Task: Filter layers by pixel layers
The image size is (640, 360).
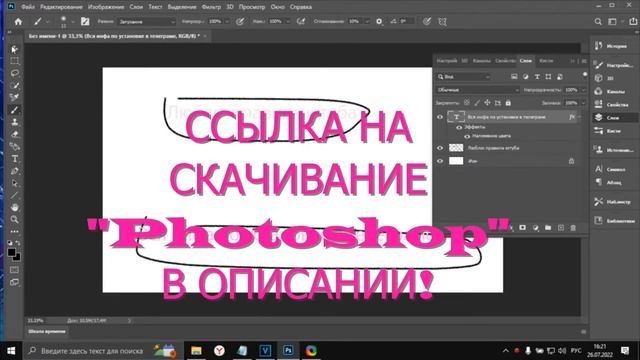Action: point(514,77)
